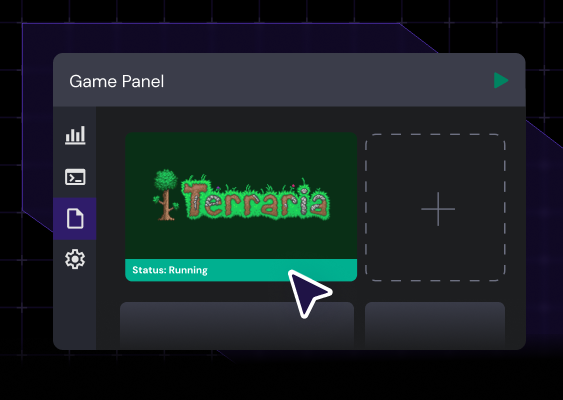
Task: Click the Game Panel title
Action: [x=117, y=81]
